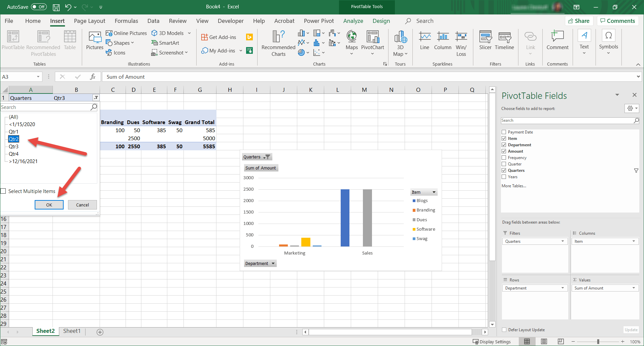Open the Name Box dropdown
Viewport: 644px width, 346px height.
click(38, 77)
